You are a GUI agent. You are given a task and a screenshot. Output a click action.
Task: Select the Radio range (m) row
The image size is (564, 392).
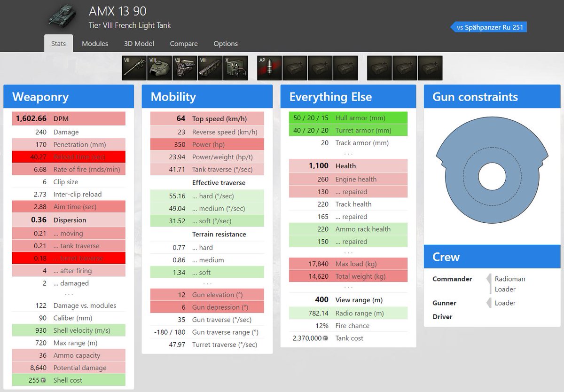tap(348, 313)
